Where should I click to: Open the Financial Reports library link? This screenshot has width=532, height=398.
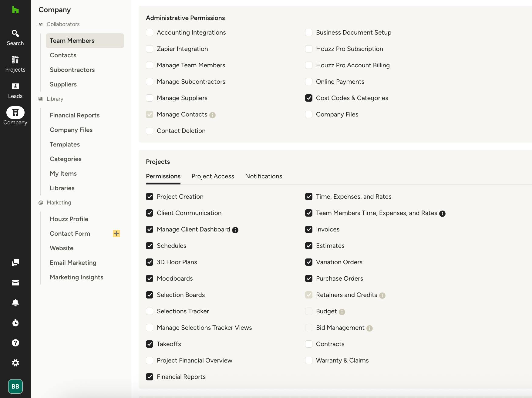75,115
